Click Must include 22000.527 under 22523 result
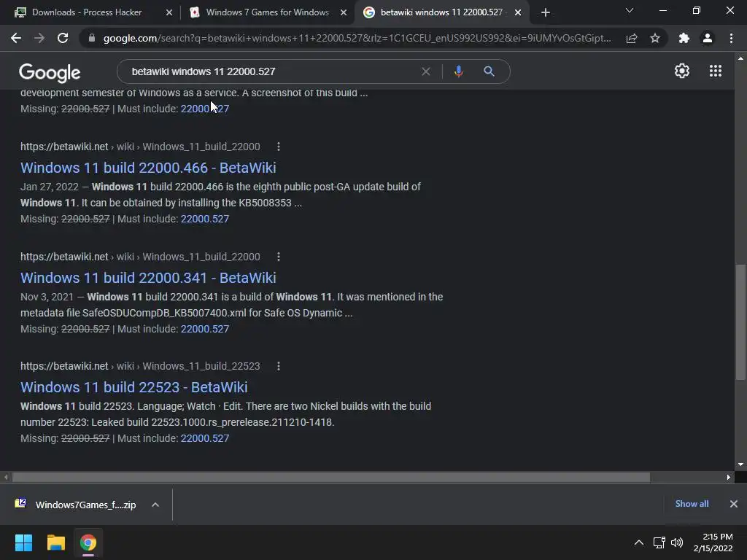 click(x=205, y=438)
